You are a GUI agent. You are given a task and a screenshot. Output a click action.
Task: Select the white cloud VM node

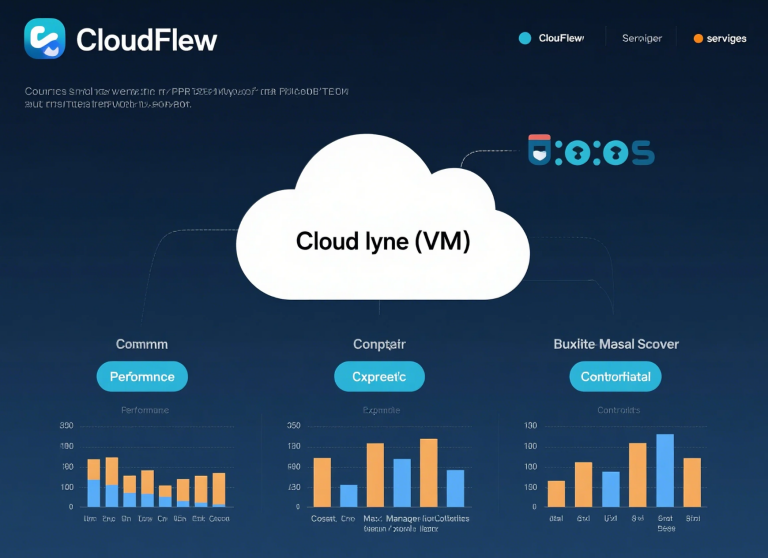(x=383, y=230)
